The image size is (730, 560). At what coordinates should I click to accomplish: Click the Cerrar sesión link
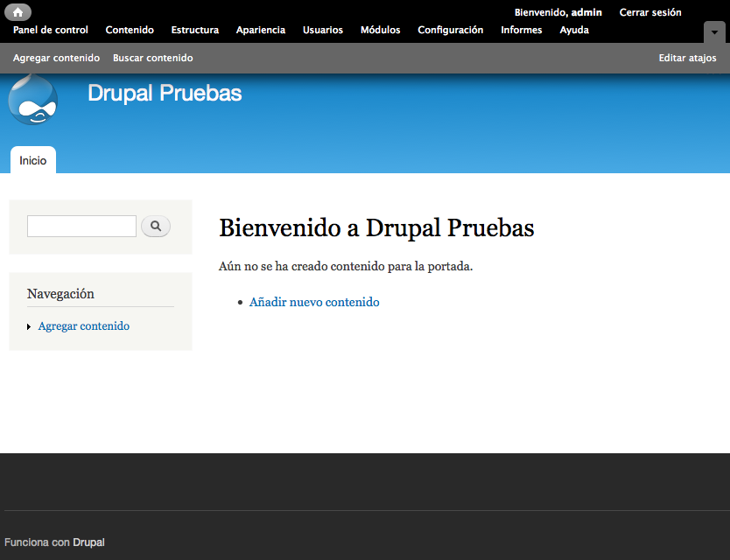coord(649,12)
